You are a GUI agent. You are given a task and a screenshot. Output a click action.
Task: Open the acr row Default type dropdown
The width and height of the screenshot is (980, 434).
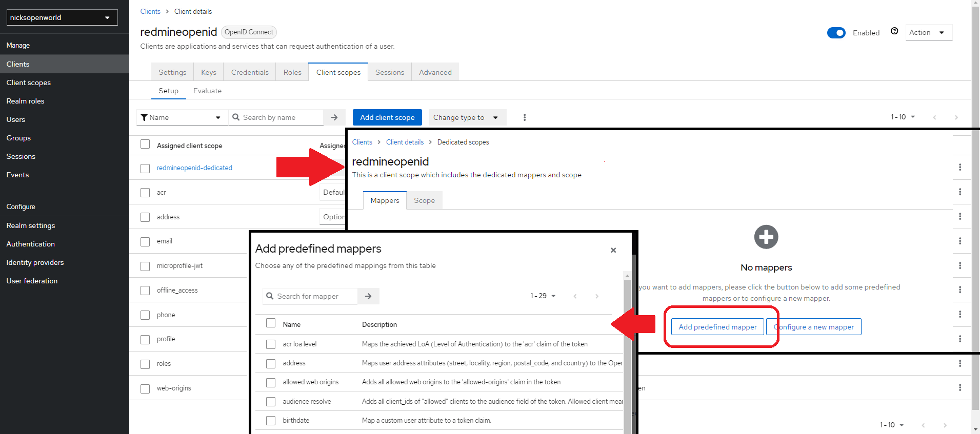coord(333,192)
